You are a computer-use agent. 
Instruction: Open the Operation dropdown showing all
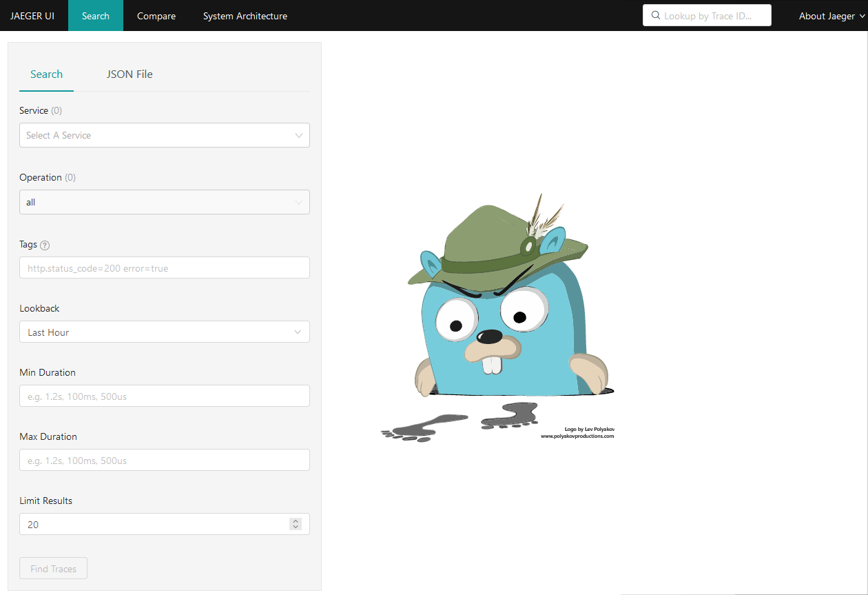[x=165, y=202]
